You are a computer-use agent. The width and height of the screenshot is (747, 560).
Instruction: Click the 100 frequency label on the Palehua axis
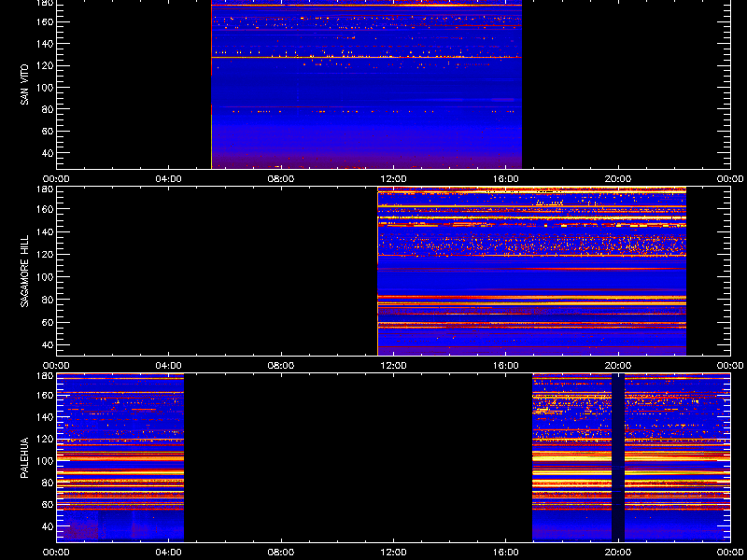pyautogui.click(x=44, y=461)
